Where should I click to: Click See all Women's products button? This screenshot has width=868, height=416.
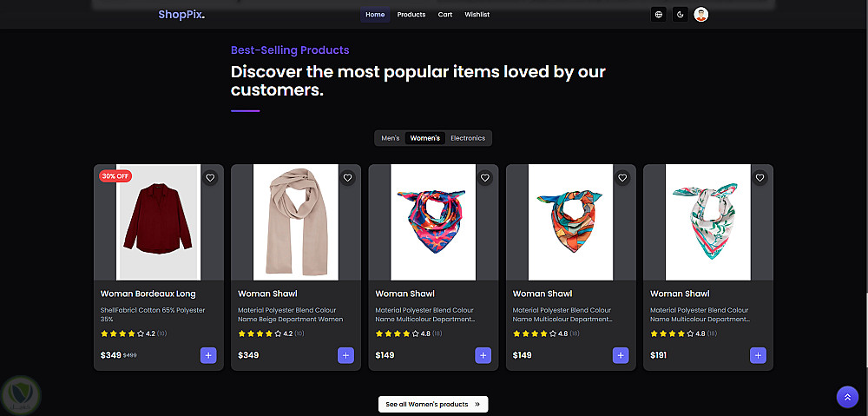433,405
